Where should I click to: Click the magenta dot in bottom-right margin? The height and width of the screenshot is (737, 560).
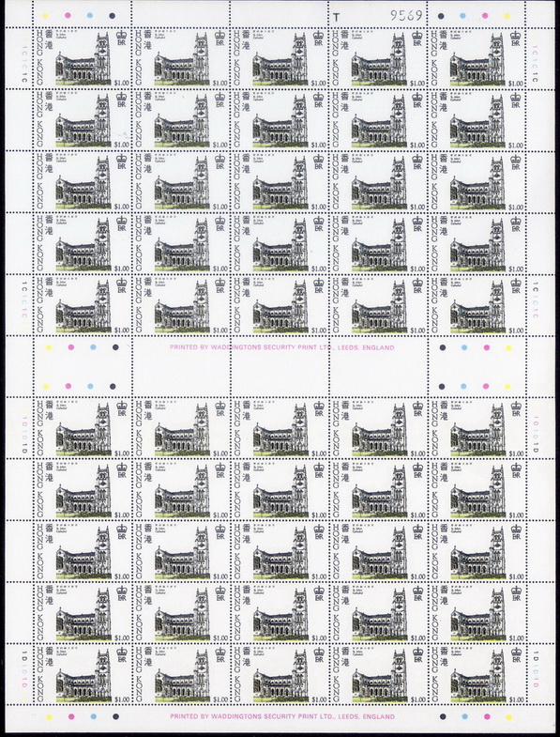[487, 716]
